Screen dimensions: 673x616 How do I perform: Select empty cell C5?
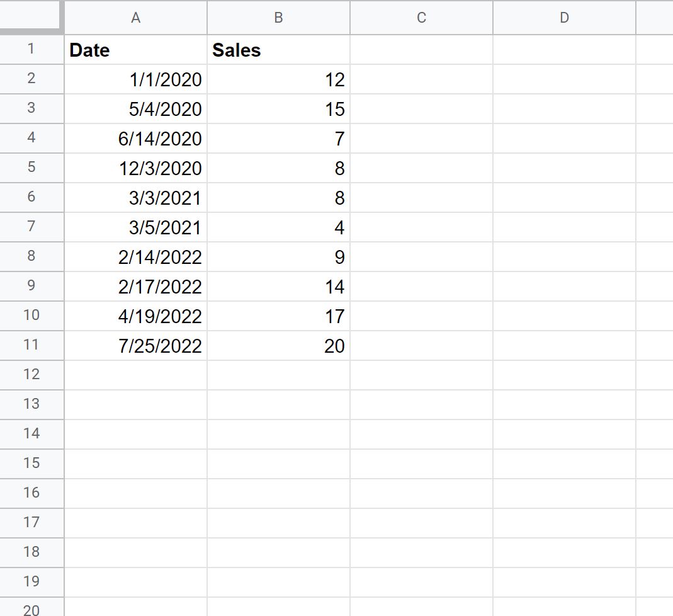tap(421, 168)
